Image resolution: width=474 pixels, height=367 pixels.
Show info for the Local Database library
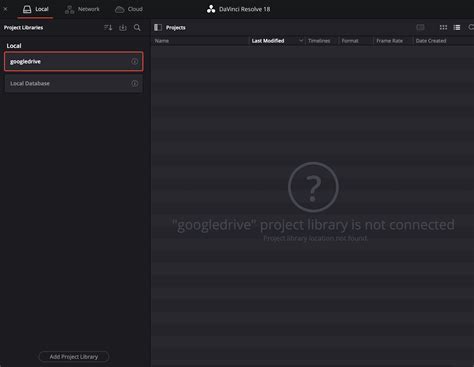(x=135, y=83)
